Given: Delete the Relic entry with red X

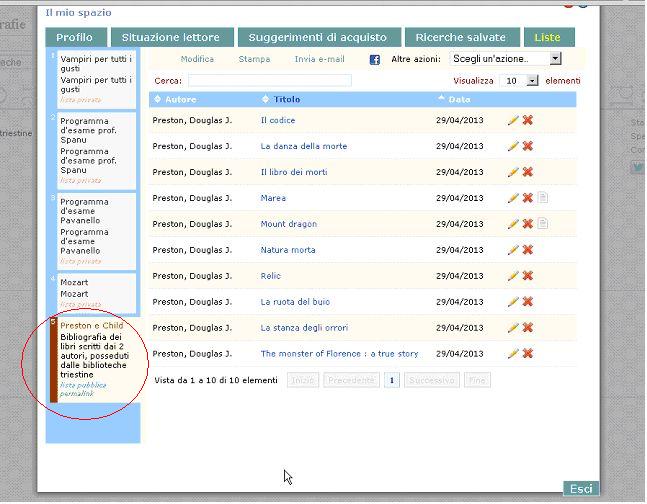Looking at the screenshot, I should (527, 276).
